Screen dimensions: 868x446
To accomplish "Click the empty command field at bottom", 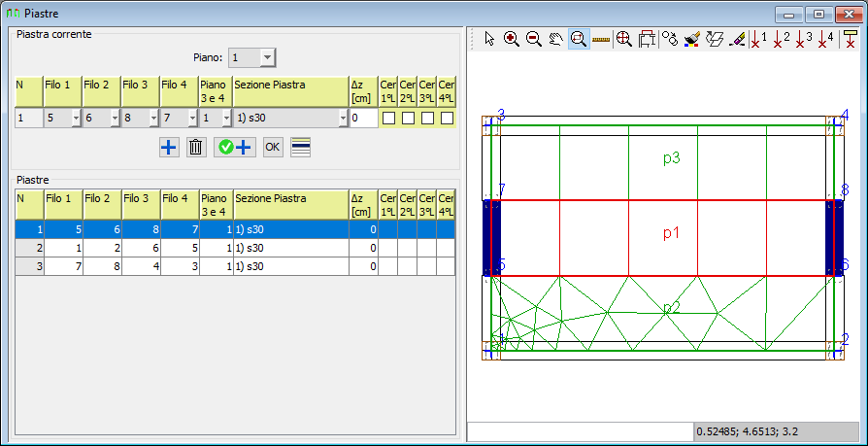I will point(581,431).
